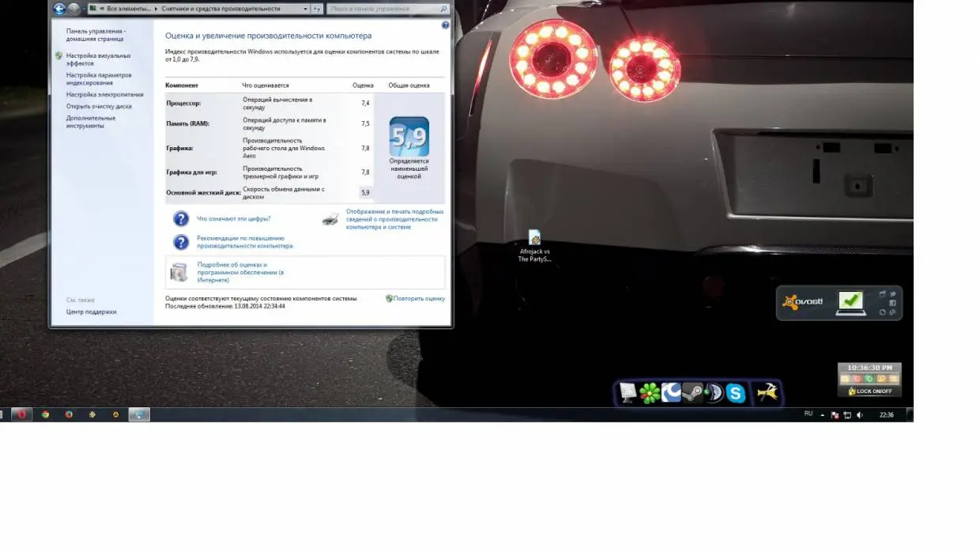980x552 pixels.
Task: Click the 'Счетчики и средства производительности' breadcrumb
Action: 220,9
